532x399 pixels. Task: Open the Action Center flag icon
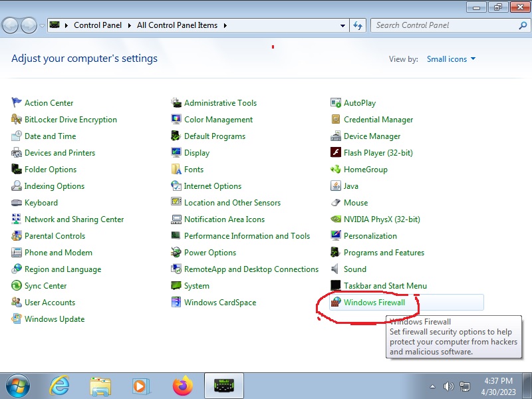(x=16, y=102)
